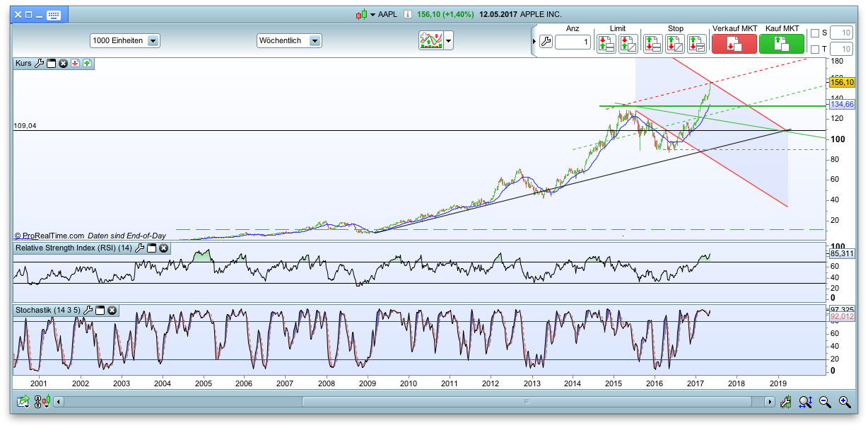Open the add indicators chart icon

(x=430, y=40)
